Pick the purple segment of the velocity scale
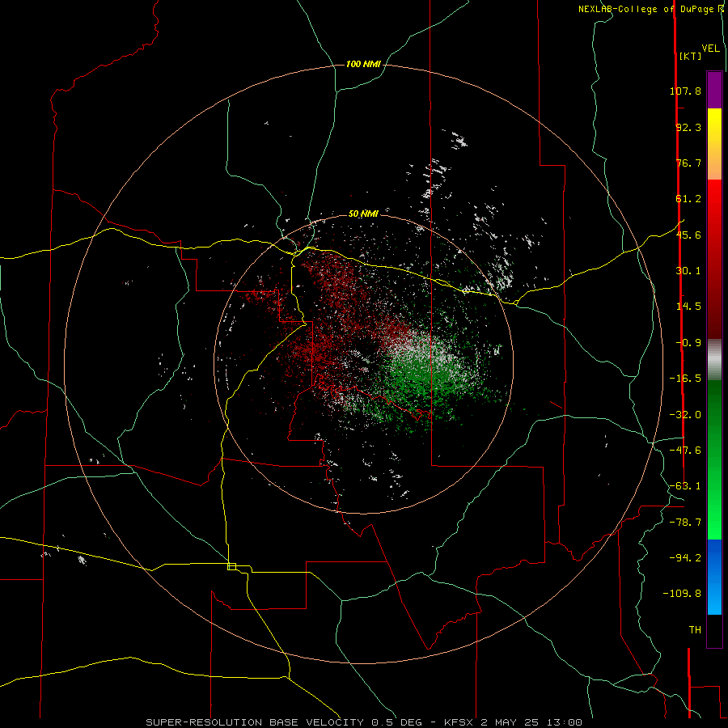The image size is (728, 728). [714, 90]
